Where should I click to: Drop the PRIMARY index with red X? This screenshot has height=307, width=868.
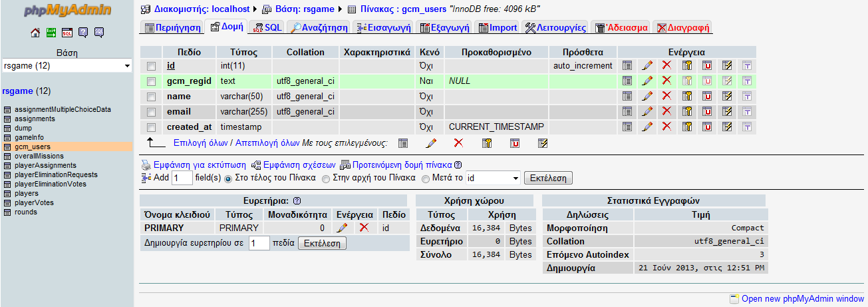[364, 228]
